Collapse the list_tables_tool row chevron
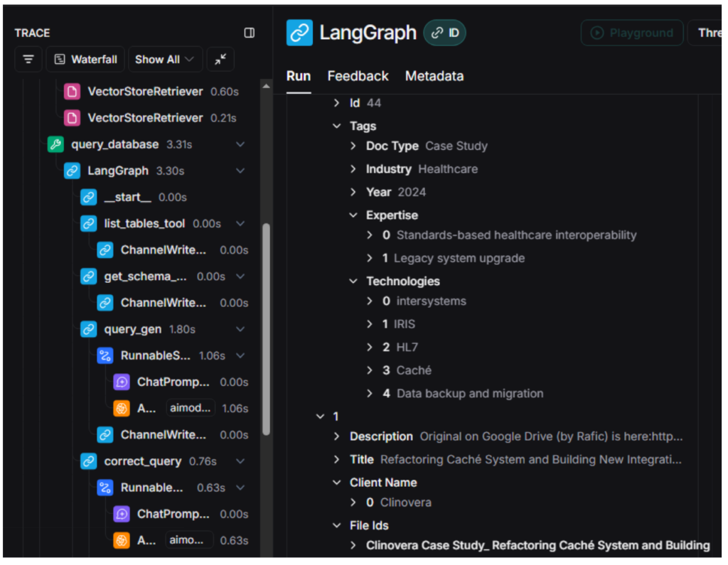728x565 pixels. click(240, 224)
